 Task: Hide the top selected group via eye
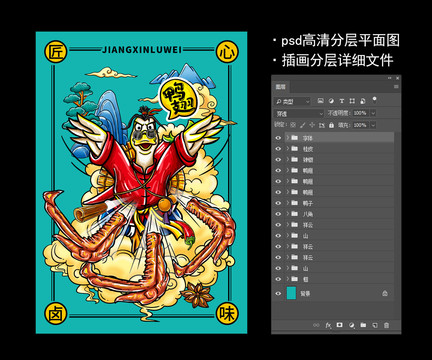pyautogui.click(x=278, y=138)
